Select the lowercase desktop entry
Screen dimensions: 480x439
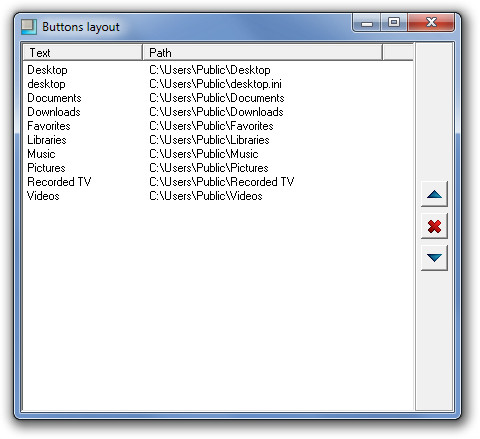[46, 84]
